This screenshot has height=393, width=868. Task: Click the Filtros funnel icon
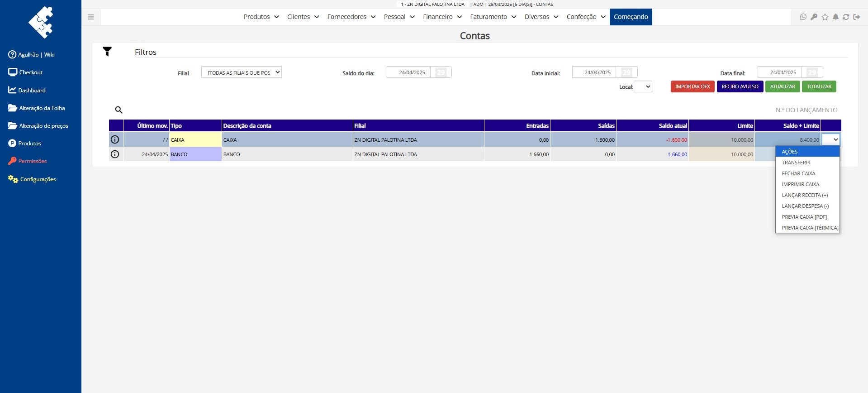[107, 52]
